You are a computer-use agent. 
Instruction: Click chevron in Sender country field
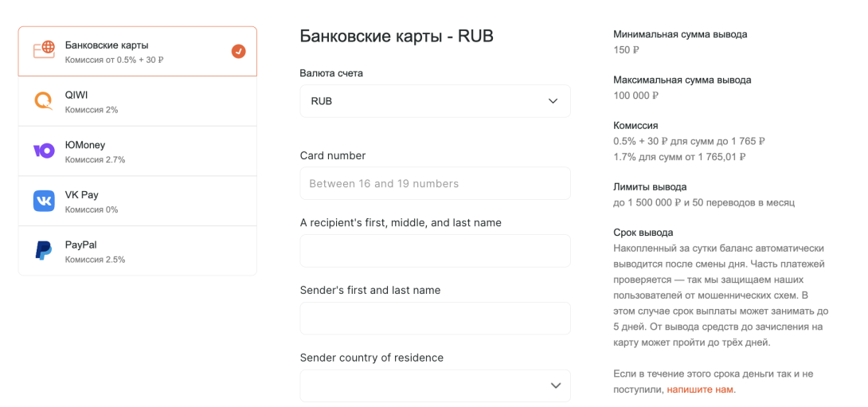click(556, 386)
